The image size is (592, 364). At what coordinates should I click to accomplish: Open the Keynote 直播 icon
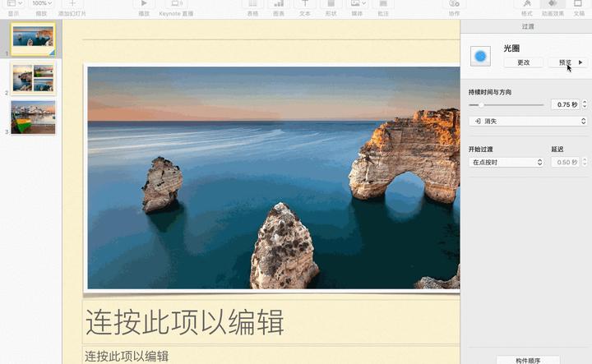(176, 3)
